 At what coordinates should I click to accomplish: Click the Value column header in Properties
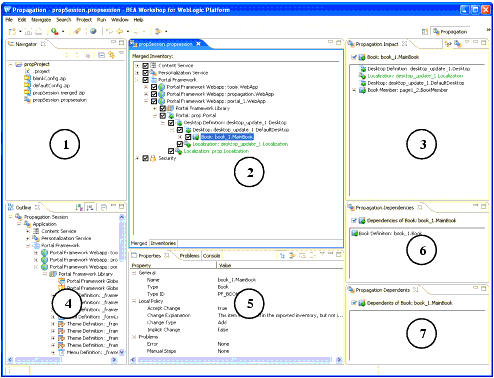pos(280,265)
